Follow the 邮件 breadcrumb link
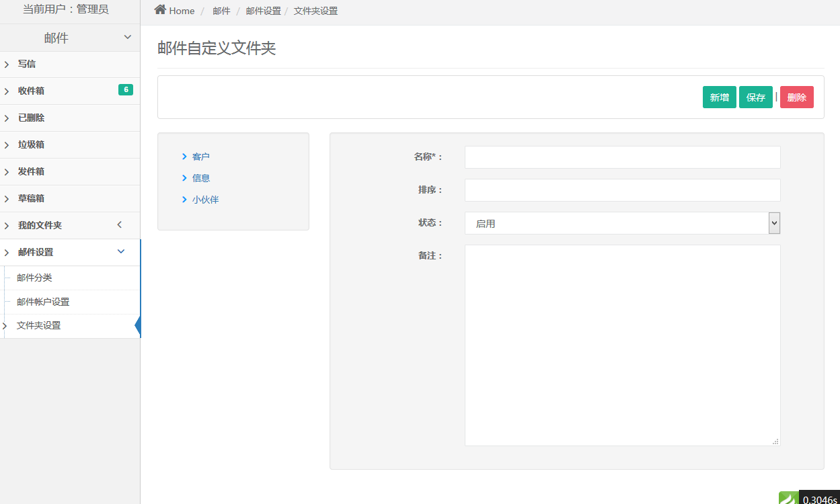The image size is (840, 504). 221,11
